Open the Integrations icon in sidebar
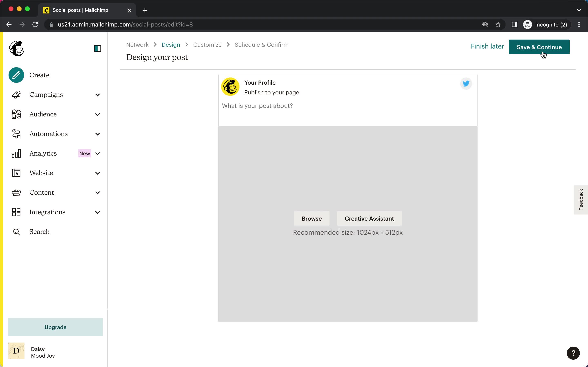 click(x=16, y=212)
